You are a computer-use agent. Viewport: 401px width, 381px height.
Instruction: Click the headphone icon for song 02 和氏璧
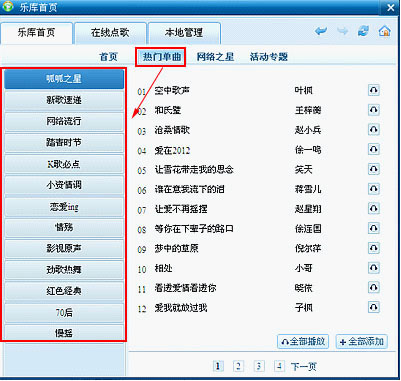[374, 110]
